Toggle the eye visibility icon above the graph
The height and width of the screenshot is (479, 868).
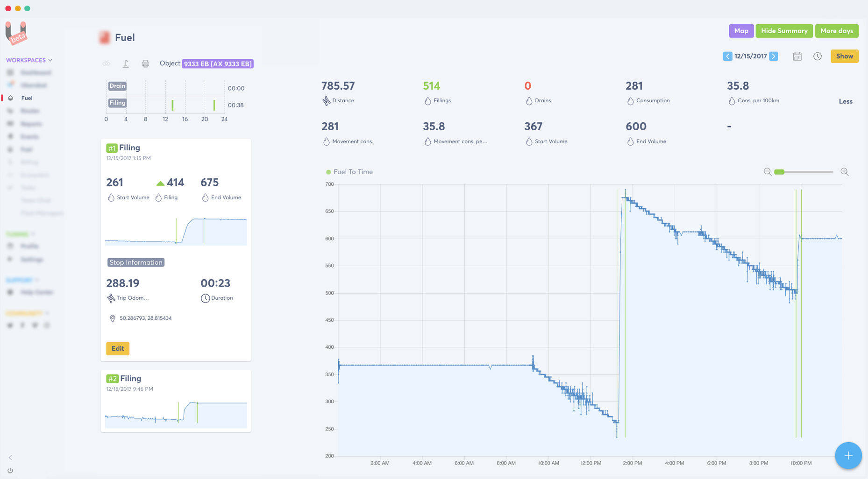(x=107, y=63)
